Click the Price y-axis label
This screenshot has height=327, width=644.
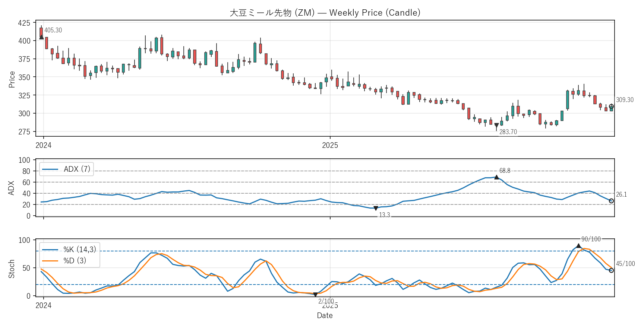point(12,79)
